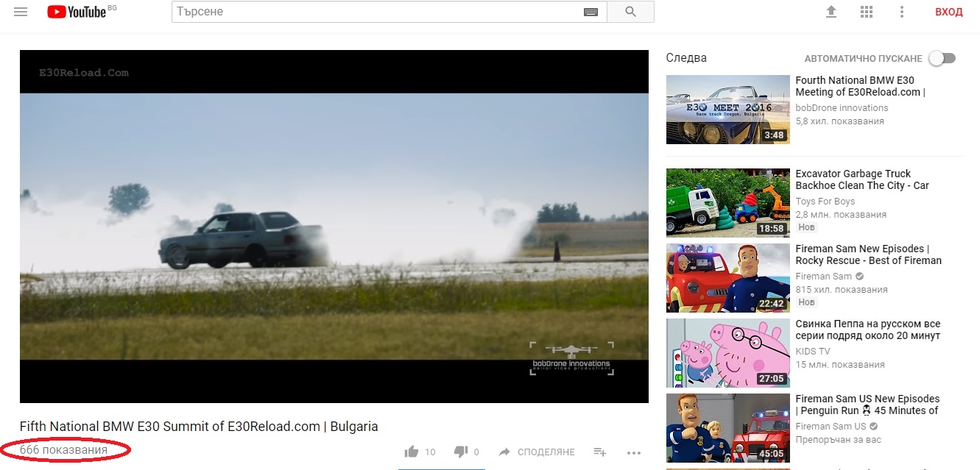Open Excavator Garbage Truck video thumbnail
Image resolution: width=980 pixels, height=470 pixels.
click(727, 203)
